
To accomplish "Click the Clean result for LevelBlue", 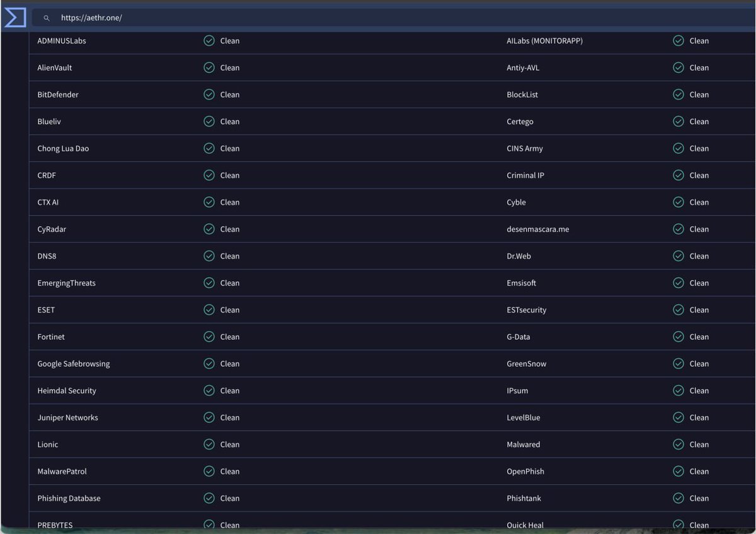I will coord(699,417).
